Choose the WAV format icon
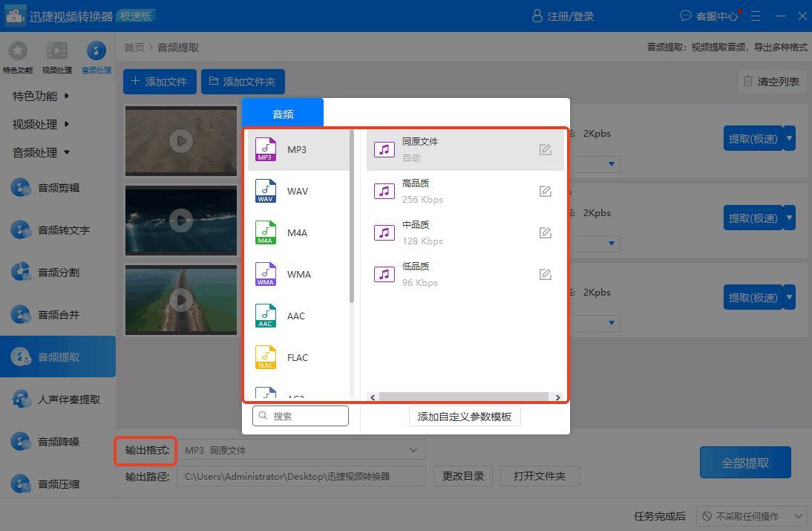The height and width of the screenshot is (531, 812). click(x=266, y=191)
